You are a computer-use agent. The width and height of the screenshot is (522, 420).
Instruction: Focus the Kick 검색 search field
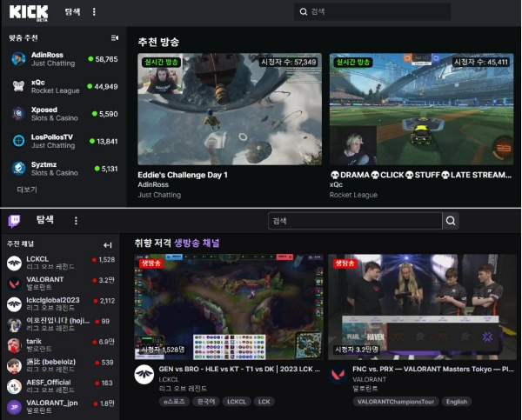coord(372,11)
